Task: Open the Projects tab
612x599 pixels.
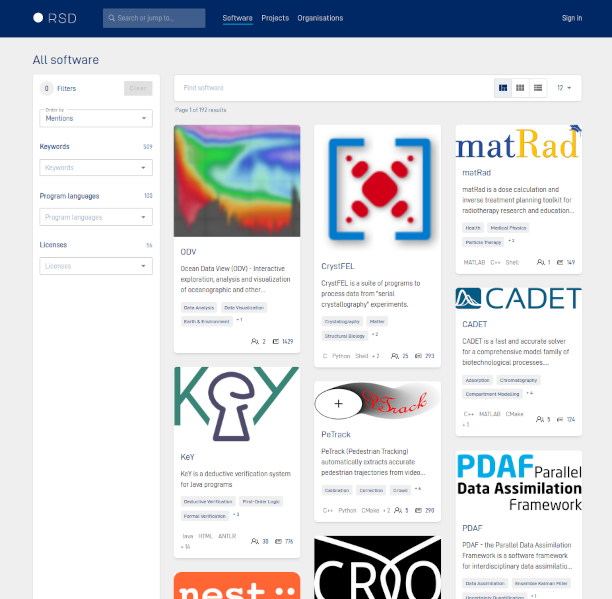Action: [275, 18]
